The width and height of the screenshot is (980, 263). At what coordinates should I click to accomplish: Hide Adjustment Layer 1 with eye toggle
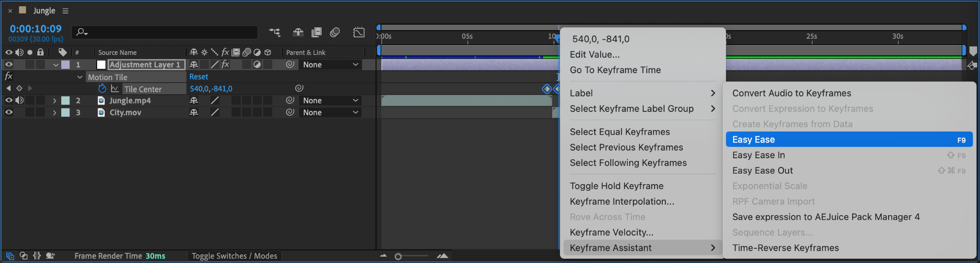coord(9,65)
